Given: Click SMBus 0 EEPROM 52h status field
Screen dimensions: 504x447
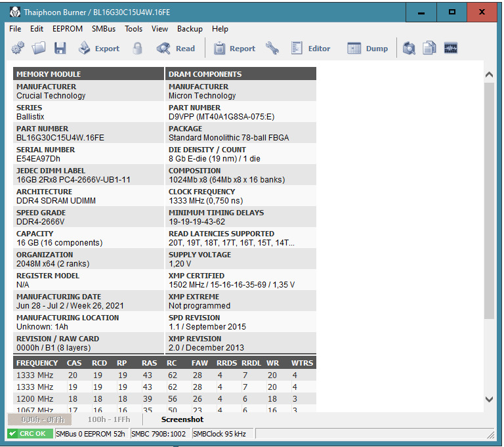Looking at the screenshot, I should (92, 434).
